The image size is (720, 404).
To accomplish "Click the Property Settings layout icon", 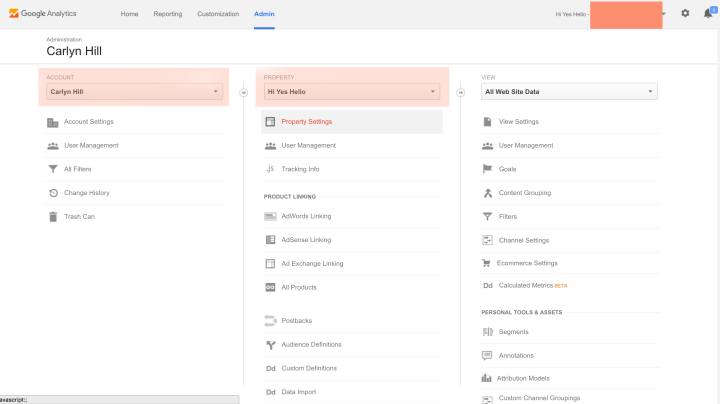I will click(x=270, y=122).
